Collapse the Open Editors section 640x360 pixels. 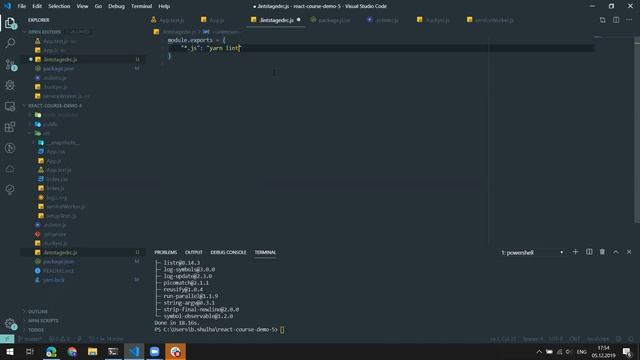click(45, 32)
